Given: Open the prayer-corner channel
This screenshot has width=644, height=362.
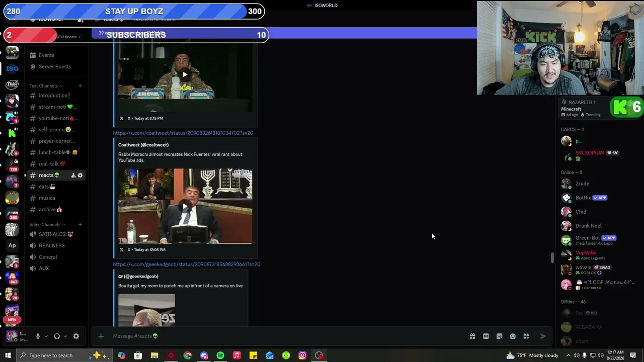Looking at the screenshot, I should [x=55, y=141].
